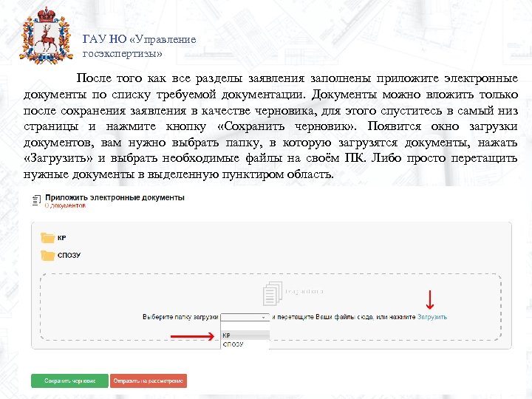Screen dimensions: 532x399
Task: Choose СПОЗУ in the dropdown list
Action: click(245, 344)
